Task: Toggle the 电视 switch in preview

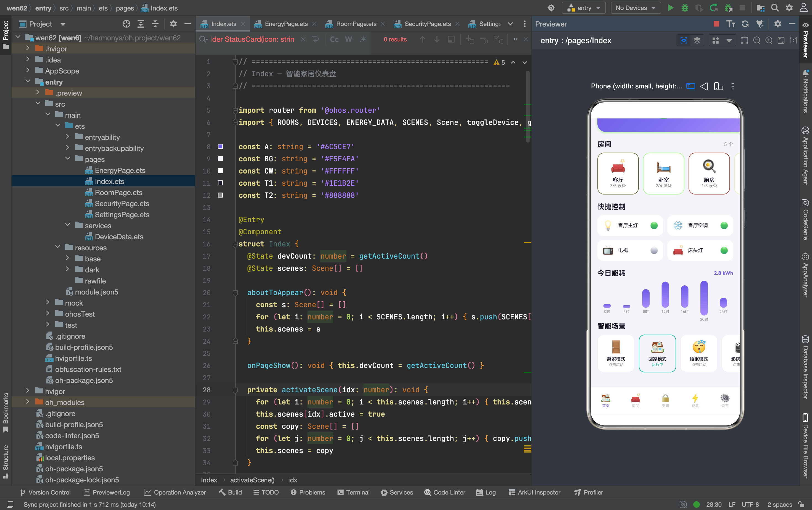Action: (654, 250)
